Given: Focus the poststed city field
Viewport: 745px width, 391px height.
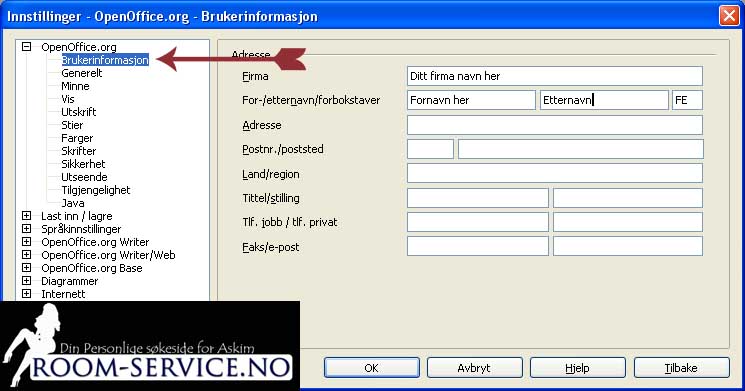Looking at the screenshot, I should 581,149.
